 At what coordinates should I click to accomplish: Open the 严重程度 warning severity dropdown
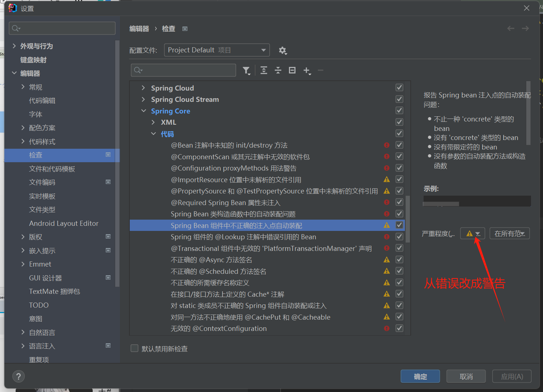tap(472, 233)
